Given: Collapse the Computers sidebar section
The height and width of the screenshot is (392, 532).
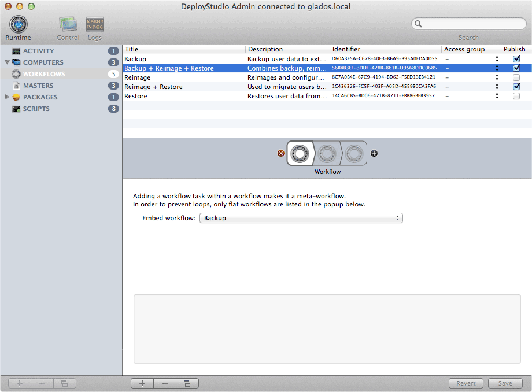Looking at the screenshot, I should pos(7,62).
